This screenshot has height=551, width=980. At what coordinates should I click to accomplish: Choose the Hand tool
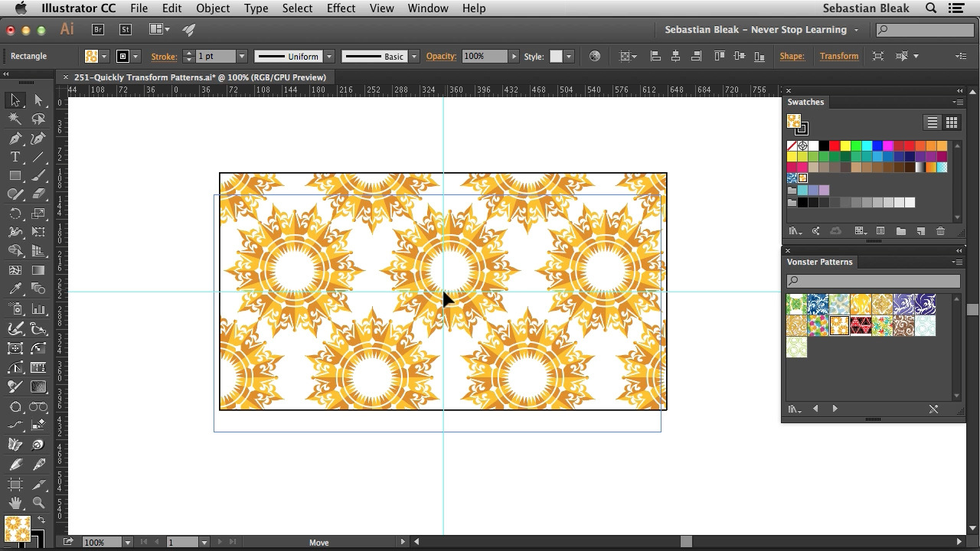click(15, 503)
